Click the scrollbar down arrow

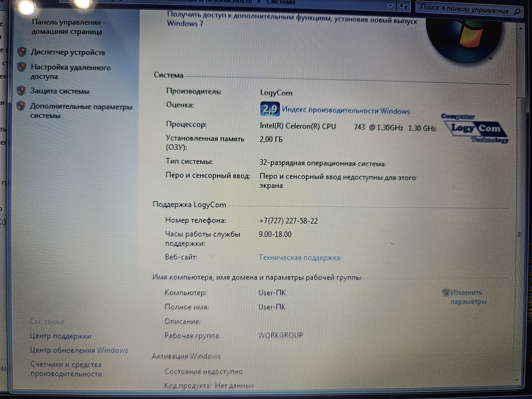coord(517,380)
